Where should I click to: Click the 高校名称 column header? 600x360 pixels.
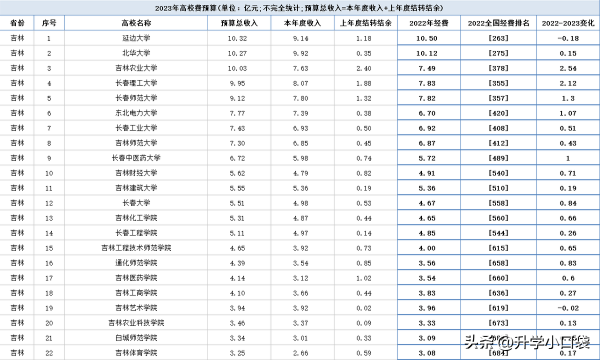point(136,23)
